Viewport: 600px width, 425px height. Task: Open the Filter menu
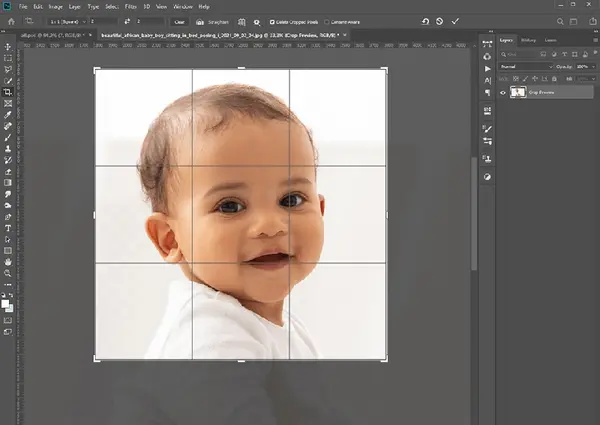pos(130,7)
